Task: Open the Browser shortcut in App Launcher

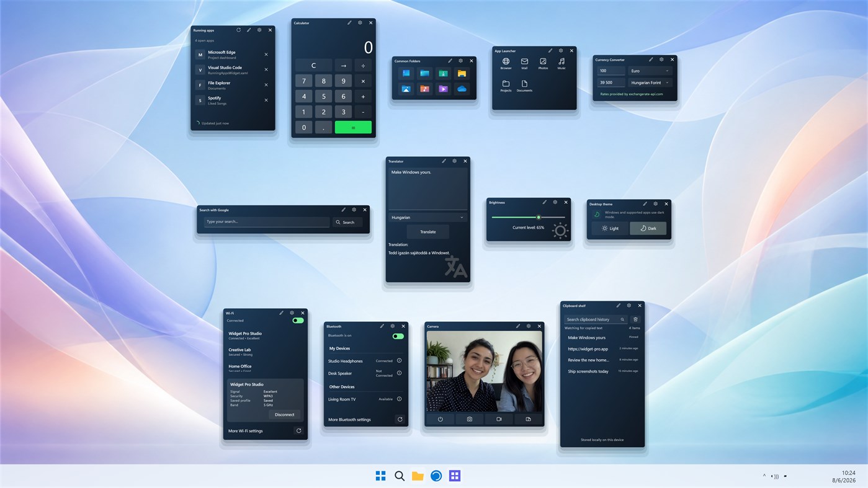Action: point(506,63)
